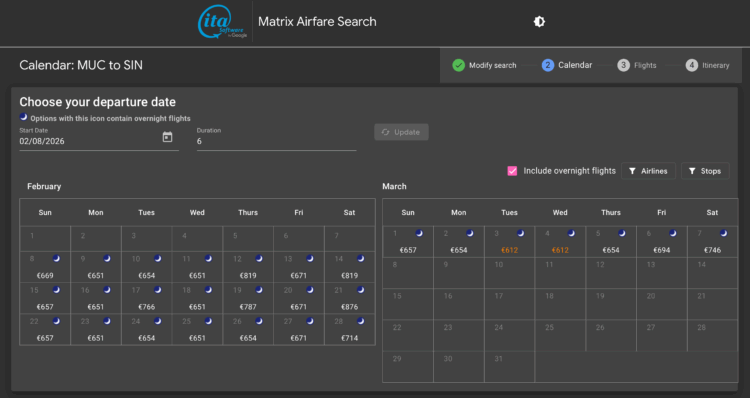Click Matrix Airfare Search title
The height and width of the screenshot is (398, 750).
coord(317,22)
